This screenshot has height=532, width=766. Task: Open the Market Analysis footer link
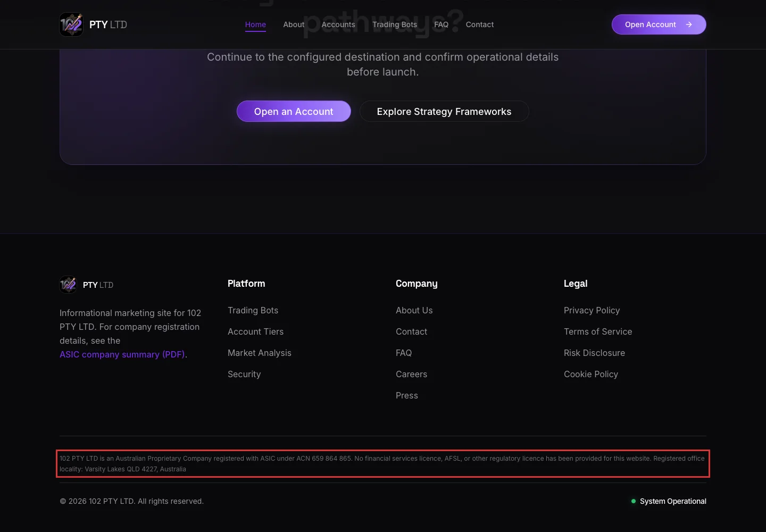(260, 353)
